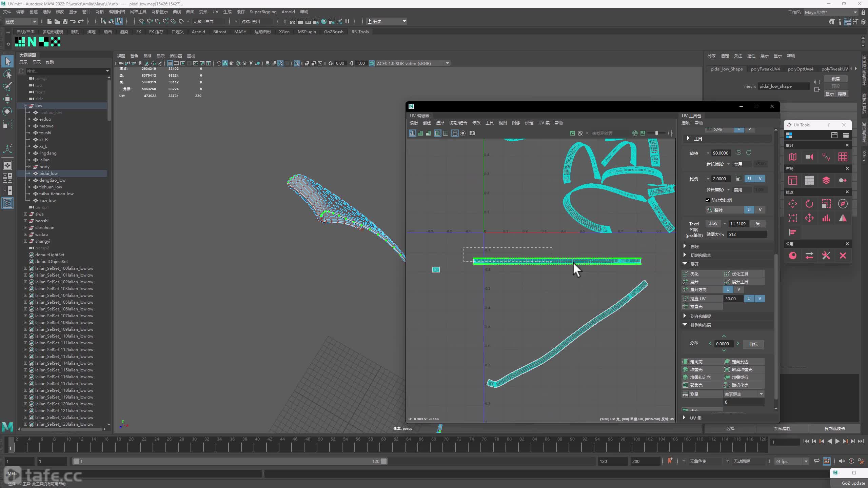Image resolution: width=868 pixels, height=488 pixels.
Task: Open the 建模 menu set dropdown
Action: [21, 21]
